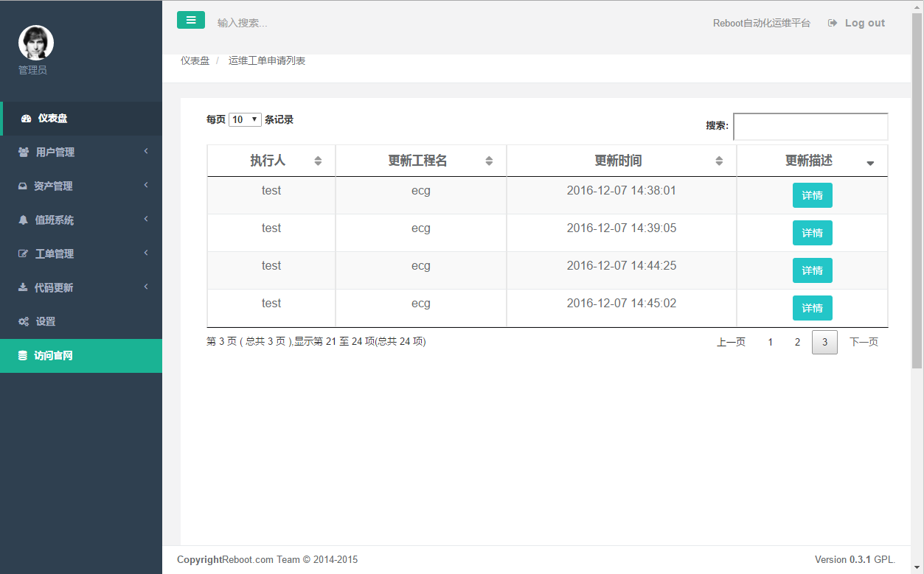Open the 每页 records-per-page dropdown

click(244, 119)
